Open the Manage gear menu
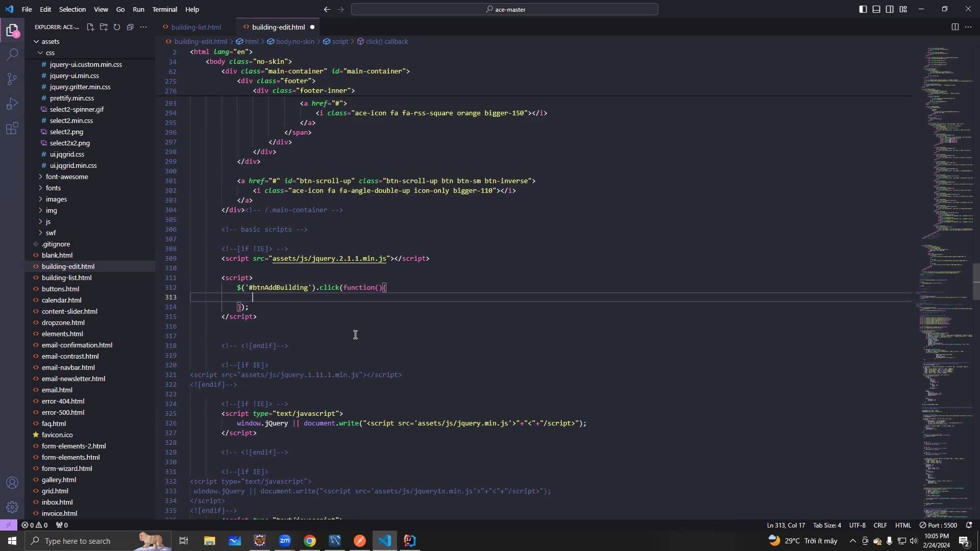 pyautogui.click(x=12, y=507)
